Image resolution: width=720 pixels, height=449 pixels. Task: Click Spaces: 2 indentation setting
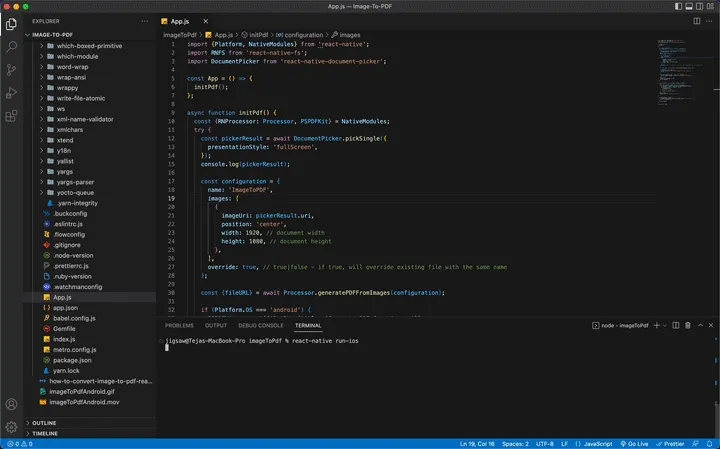click(515, 444)
